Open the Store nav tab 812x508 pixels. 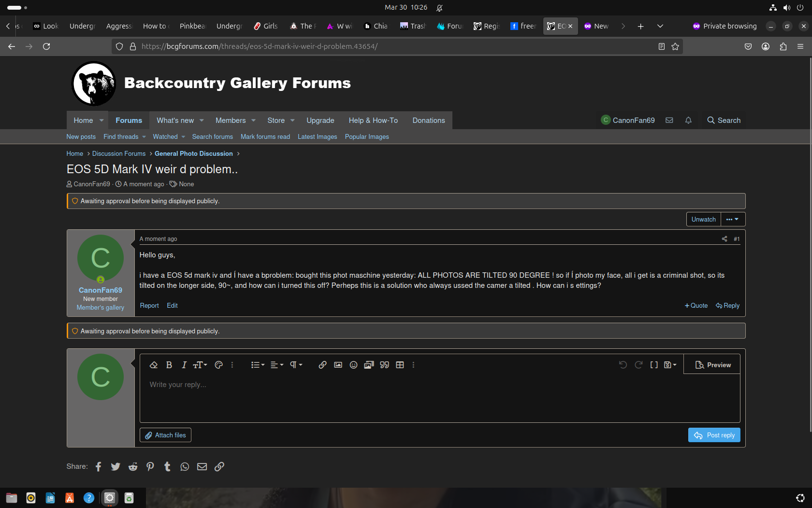(276, 120)
